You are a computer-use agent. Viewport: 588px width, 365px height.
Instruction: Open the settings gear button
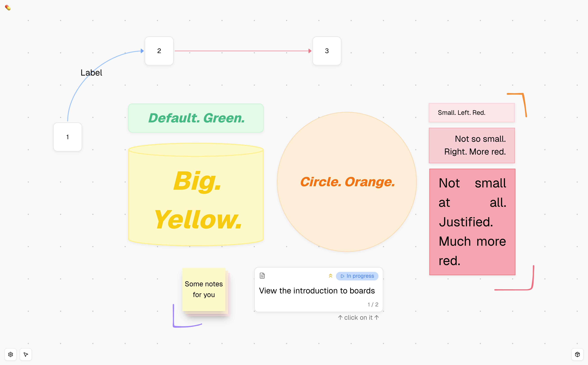(x=11, y=354)
